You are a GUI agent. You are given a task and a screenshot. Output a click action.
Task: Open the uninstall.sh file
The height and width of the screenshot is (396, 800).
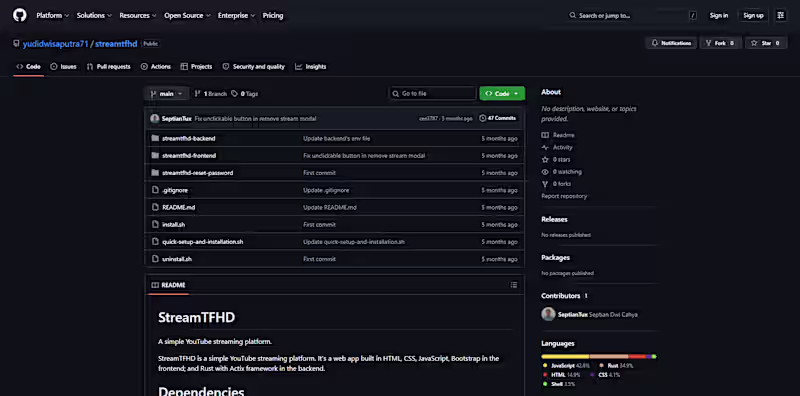coord(177,259)
